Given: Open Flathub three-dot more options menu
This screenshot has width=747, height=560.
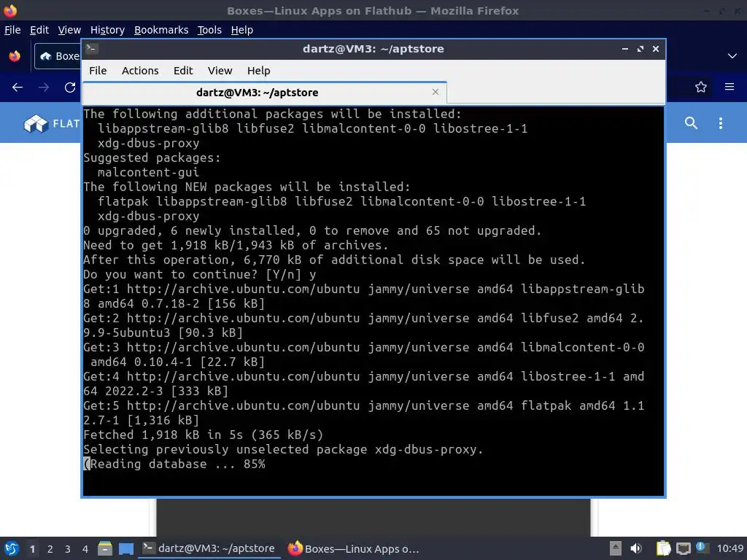Looking at the screenshot, I should point(720,122).
